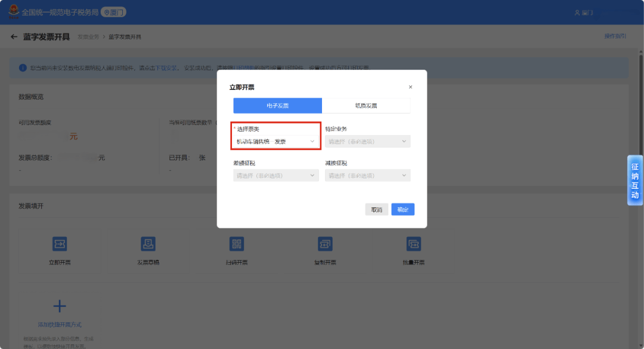Open the 减按征税 dropdown

click(367, 176)
